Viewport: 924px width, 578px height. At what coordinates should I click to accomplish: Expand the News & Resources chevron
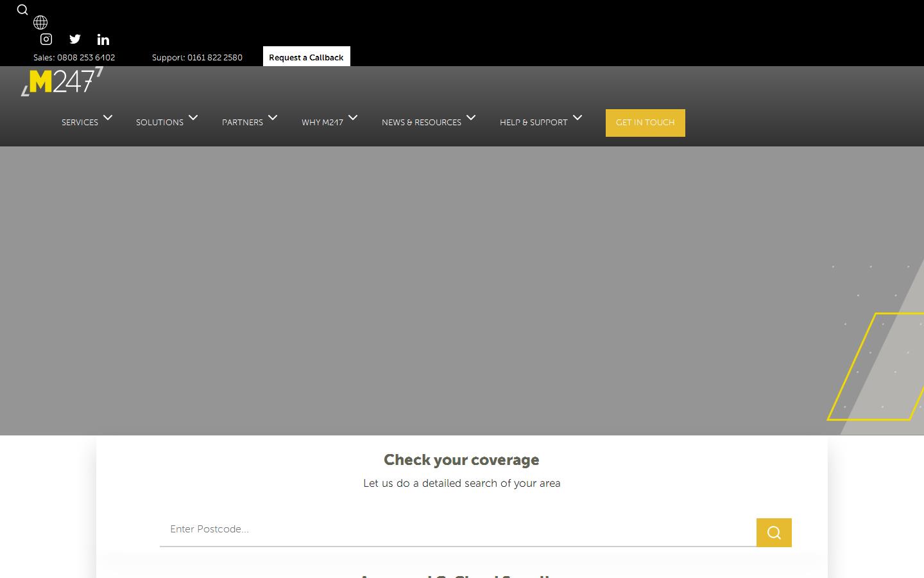tap(471, 118)
